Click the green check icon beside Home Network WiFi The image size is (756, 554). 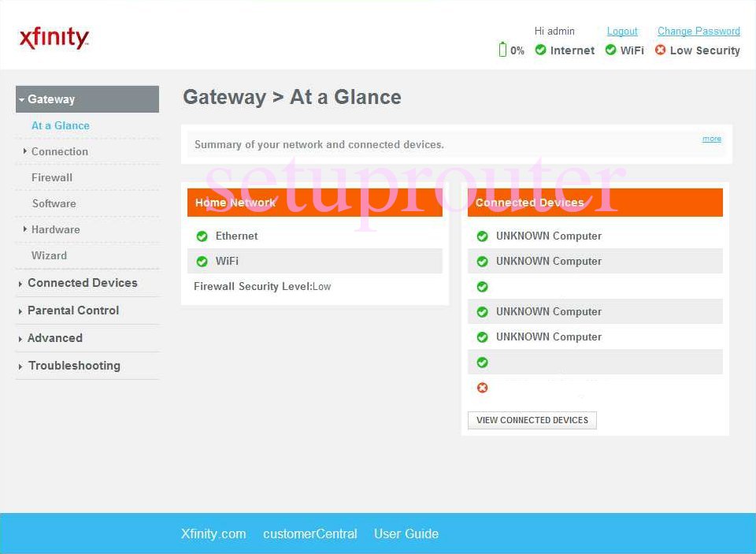click(x=202, y=261)
